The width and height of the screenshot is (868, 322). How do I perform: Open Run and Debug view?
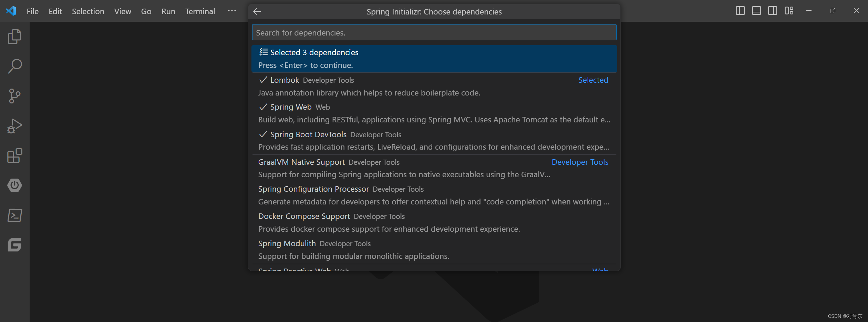pos(14,126)
